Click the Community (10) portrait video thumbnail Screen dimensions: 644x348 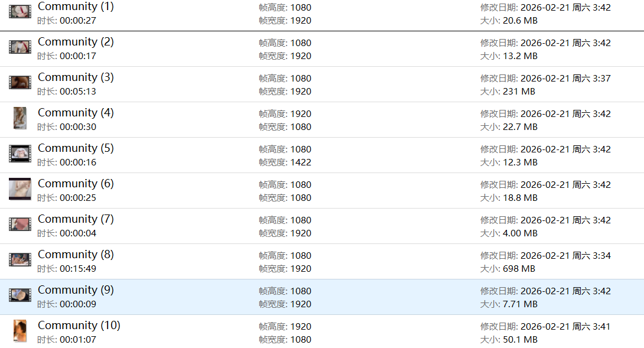(20, 331)
